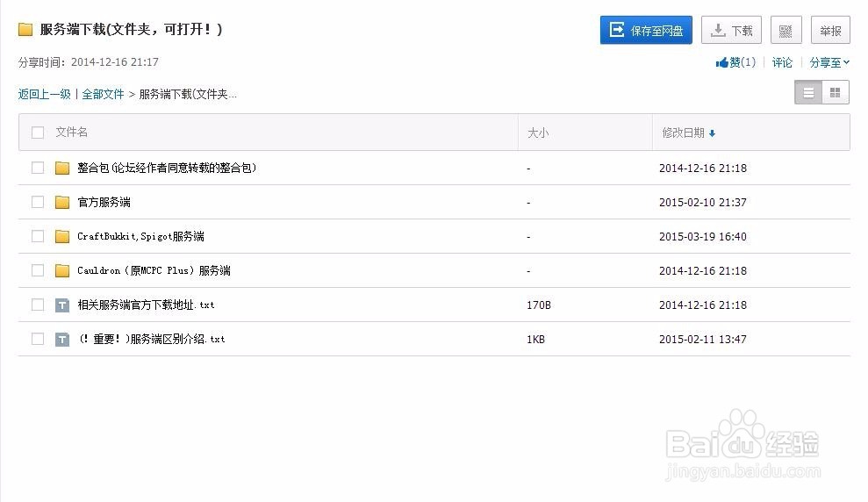Image resolution: width=868 pixels, height=502 pixels.
Task: Click date 2015-02-11 13:47
Action: (x=702, y=340)
